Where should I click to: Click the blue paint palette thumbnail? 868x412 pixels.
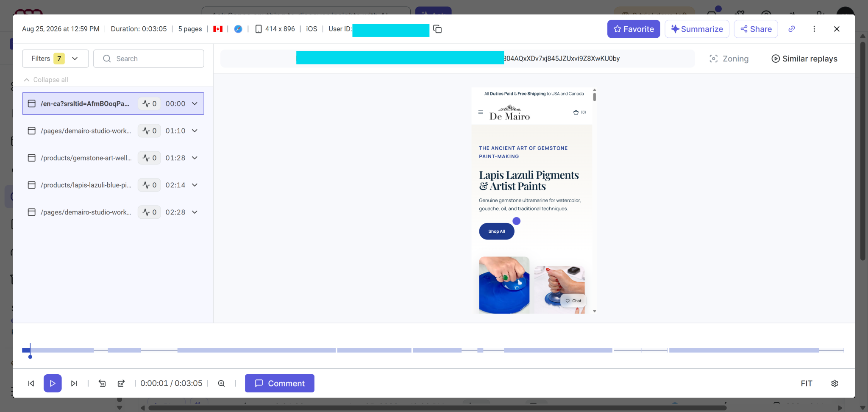504,285
